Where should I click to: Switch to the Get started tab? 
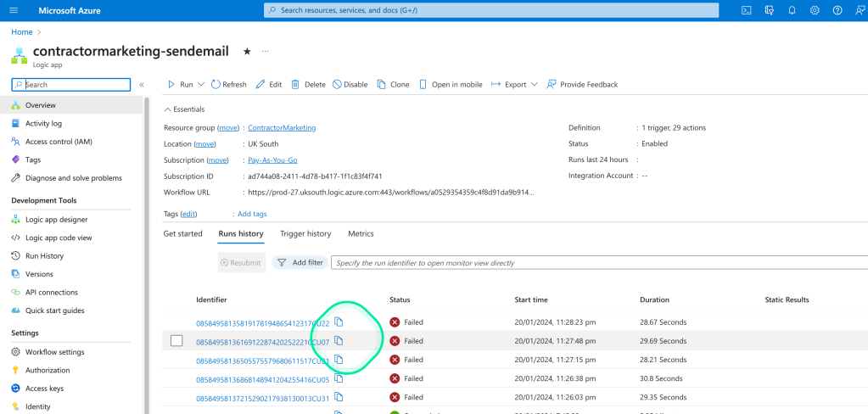click(x=182, y=233)
